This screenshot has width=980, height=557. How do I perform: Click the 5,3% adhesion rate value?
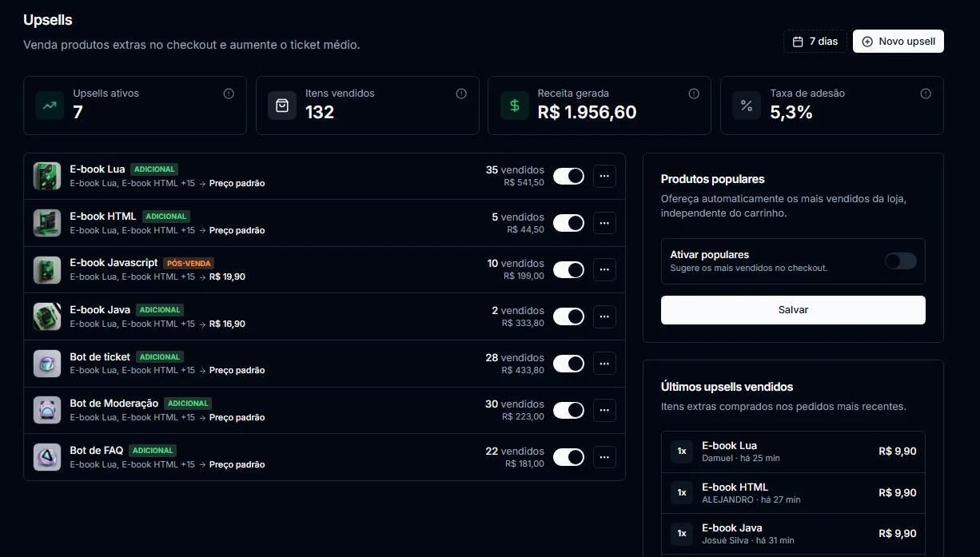click(791, 113)
